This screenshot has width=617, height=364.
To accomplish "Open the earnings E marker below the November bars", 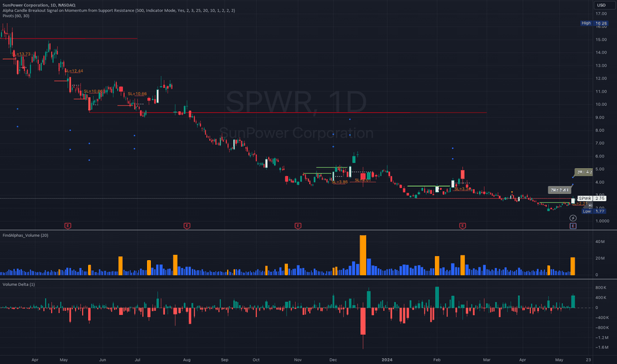I will (298, 226).
